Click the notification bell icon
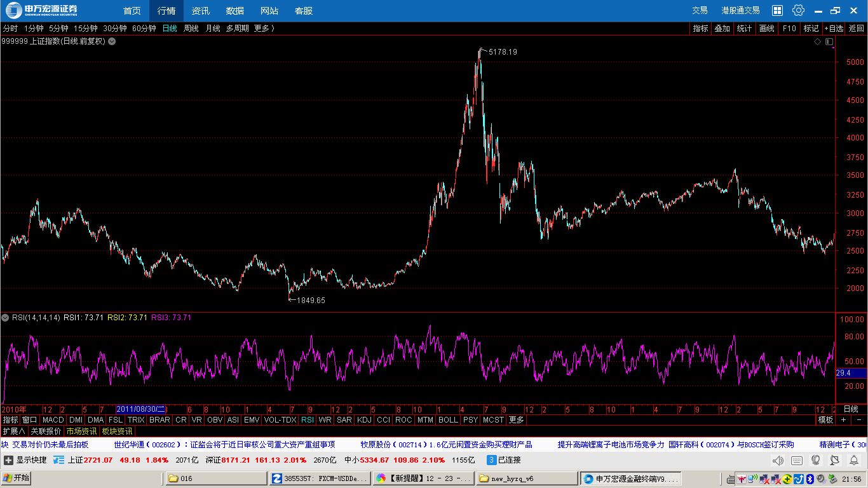Viewport: 868px width, 488px height. coord(854,460)
